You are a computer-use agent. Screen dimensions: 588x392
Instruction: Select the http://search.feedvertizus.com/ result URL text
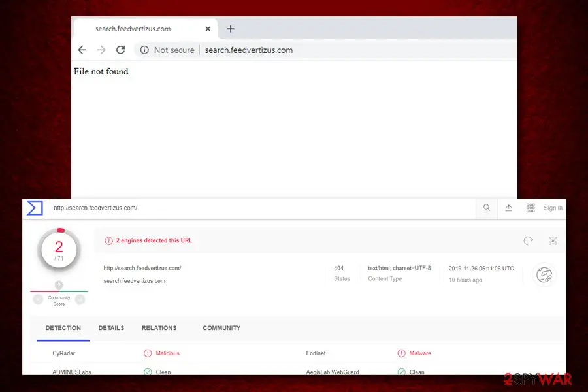pyautogui.click(x=142, y=268)
